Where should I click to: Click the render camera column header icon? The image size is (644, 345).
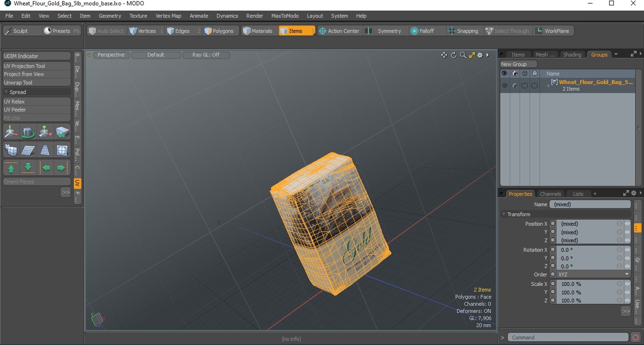click(x=515, y=73)
